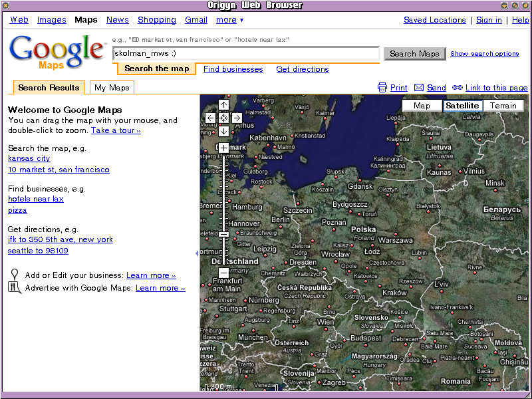Open the Images navigation link
The height and width of the screenshot is (399, 532).
pos(52,20)
